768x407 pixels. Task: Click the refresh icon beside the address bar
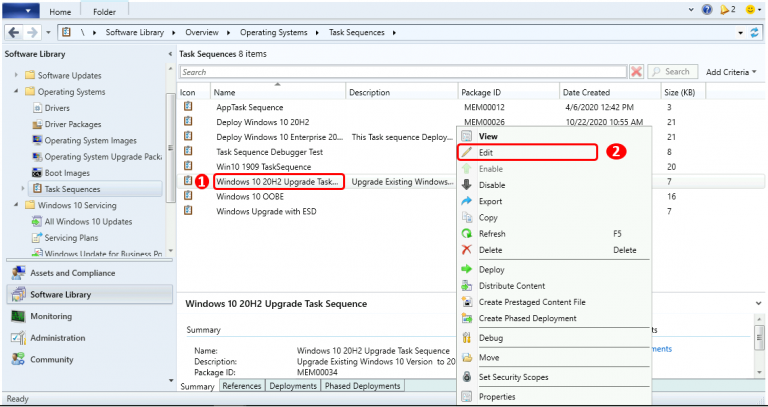(755, 33)
